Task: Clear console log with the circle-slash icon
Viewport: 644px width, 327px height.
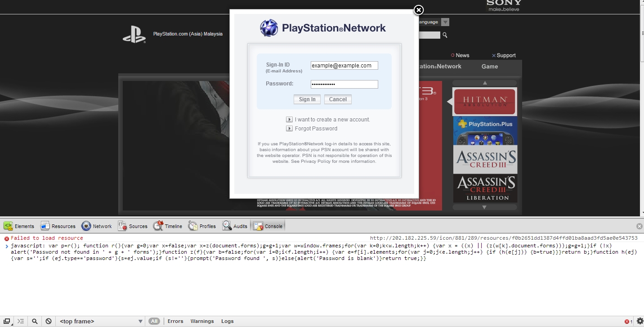Action: click(49, 321)
